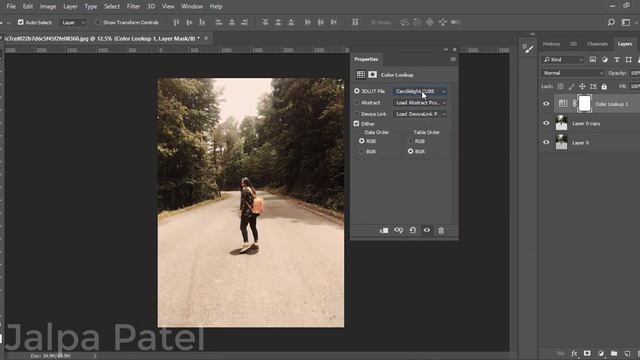Screen dimensions: 640x360
Task: Clip adjustment to layer in Properties footer
Action: point(384,231)
